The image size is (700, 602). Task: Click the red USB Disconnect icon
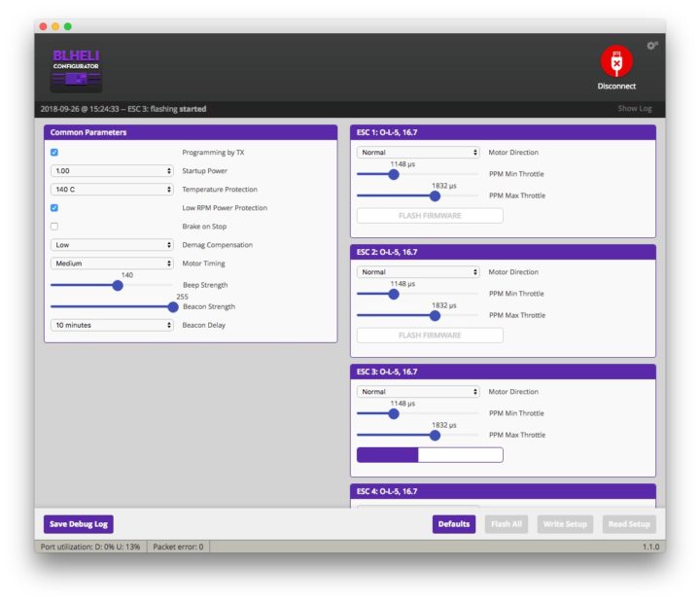(x=616, y=61)
